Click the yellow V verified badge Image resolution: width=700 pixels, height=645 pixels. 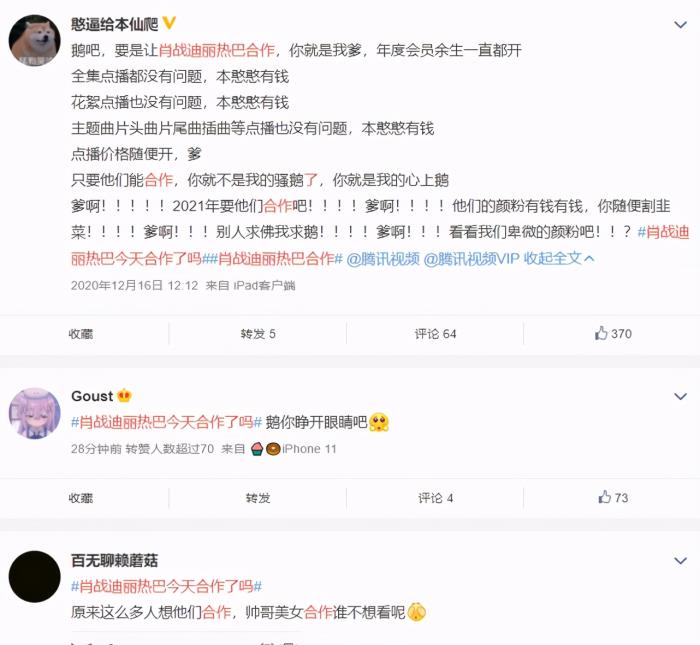[169, 23]
